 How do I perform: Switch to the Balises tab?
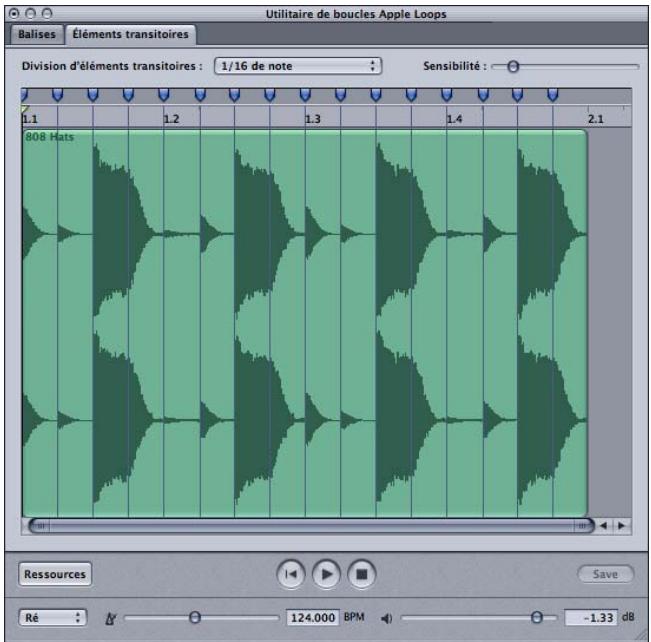pos(37,34)
